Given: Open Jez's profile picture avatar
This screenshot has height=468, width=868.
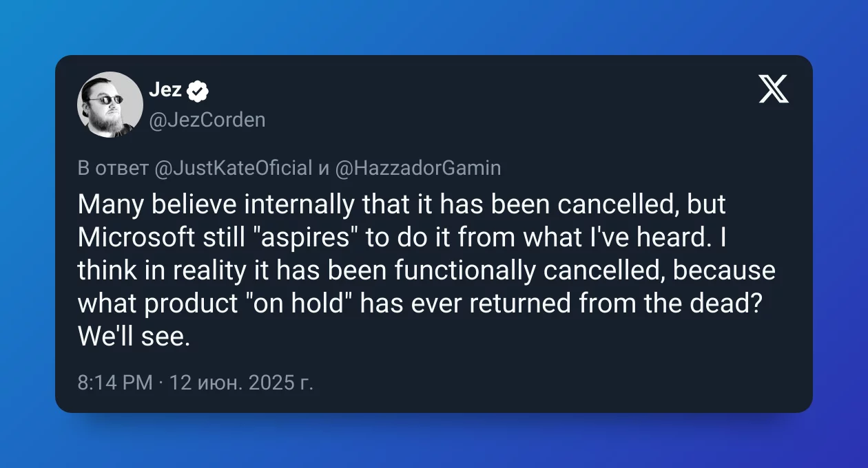Looking at the screenshot, I should pyautogui.click(x=110, y=105).
